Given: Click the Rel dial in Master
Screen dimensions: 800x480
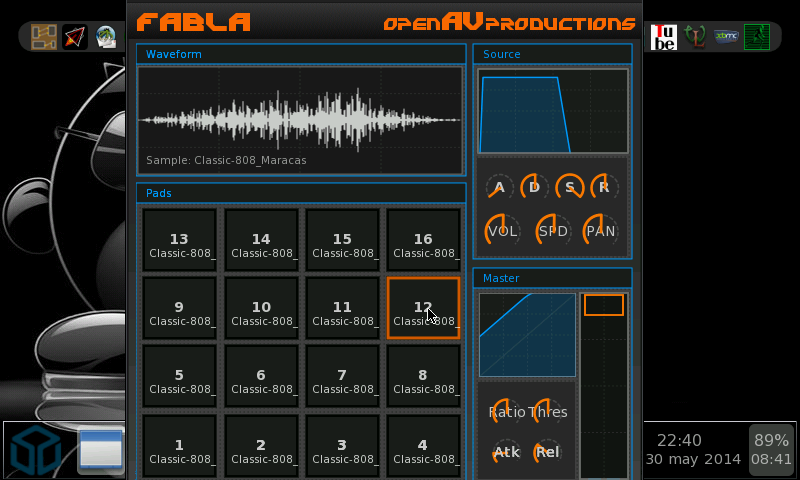Looking at the screenshot, I should pos(547,452).
